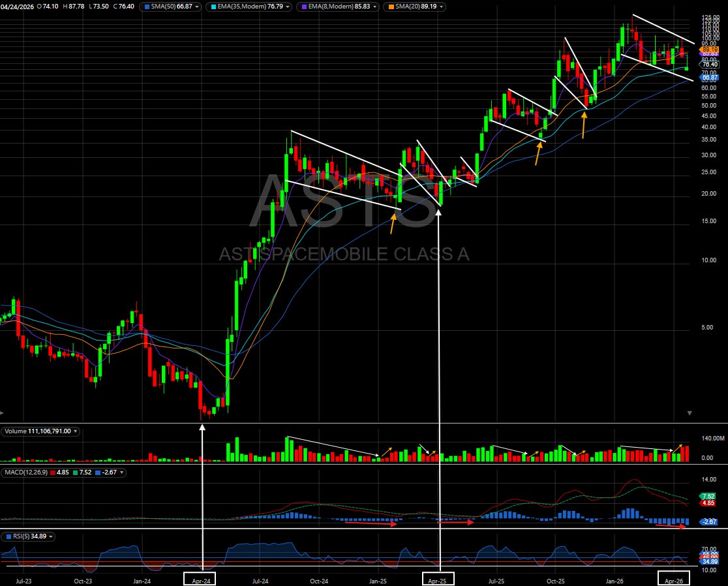Click the 5.00 price axis label
728x586 pixels.
coord(708,328)
